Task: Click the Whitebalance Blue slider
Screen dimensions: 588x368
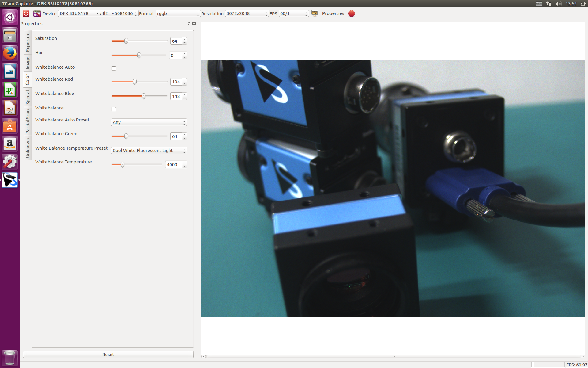Action: click(x=139, y=96)
